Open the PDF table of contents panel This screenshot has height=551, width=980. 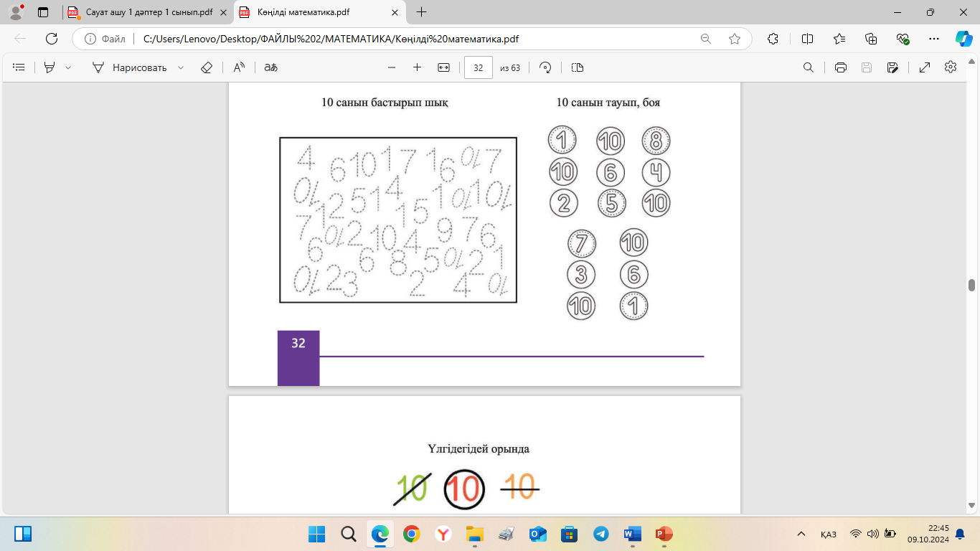click(x=19, y=67)
